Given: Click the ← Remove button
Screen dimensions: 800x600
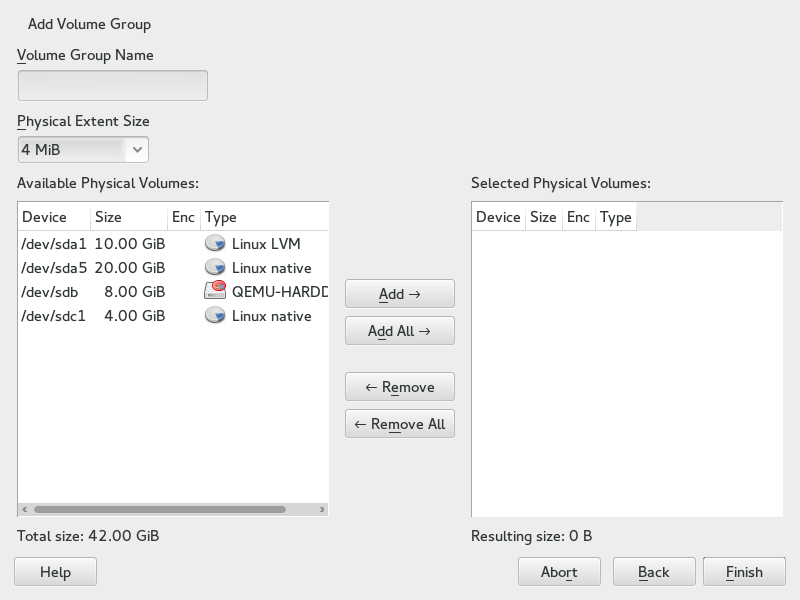Looking at the screenshot, I should coord(399,387).
